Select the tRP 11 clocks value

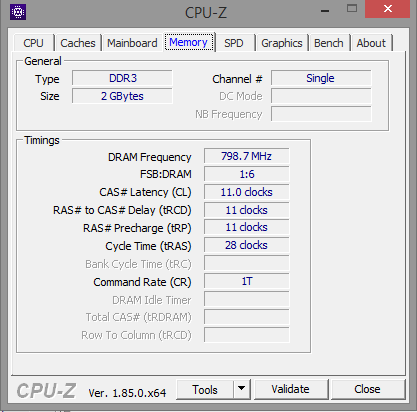click(247, 228)
